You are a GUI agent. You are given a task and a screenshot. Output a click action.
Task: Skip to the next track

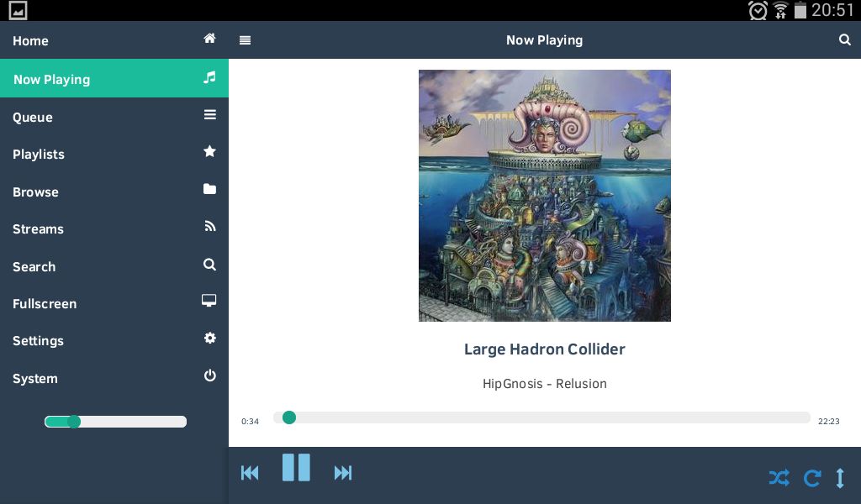click(x=343, y=472)
